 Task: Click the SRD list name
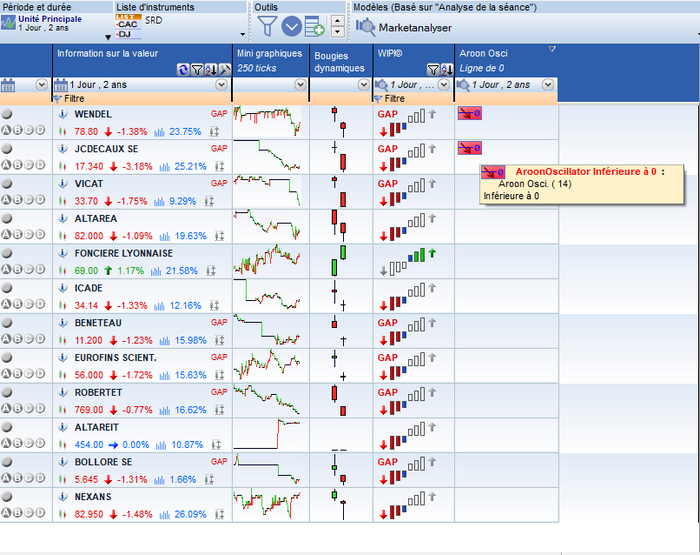pos(154,20)
